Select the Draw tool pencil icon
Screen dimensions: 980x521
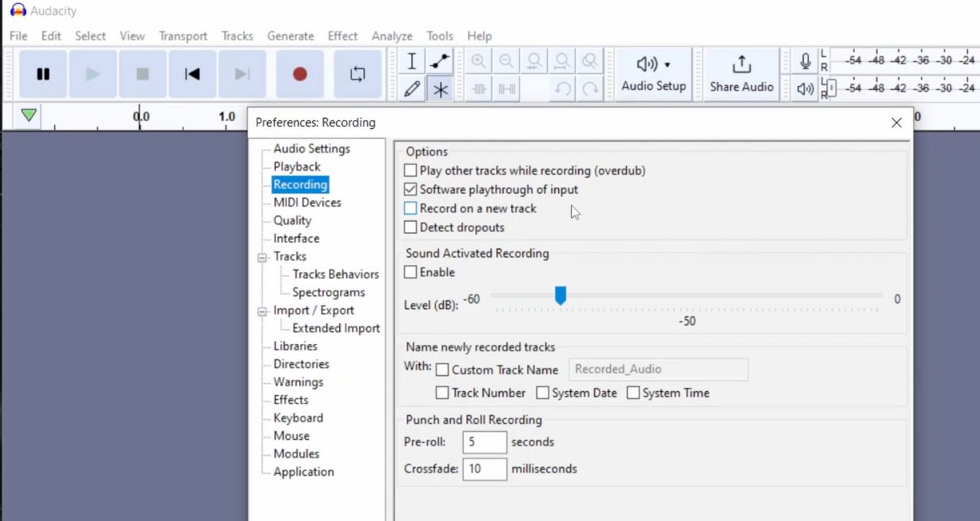[411, 88]
